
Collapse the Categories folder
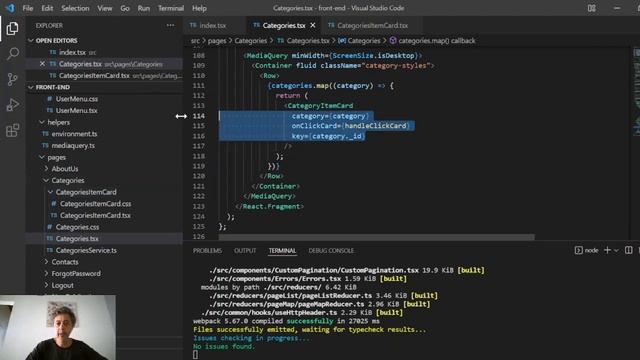click(46, 180)
